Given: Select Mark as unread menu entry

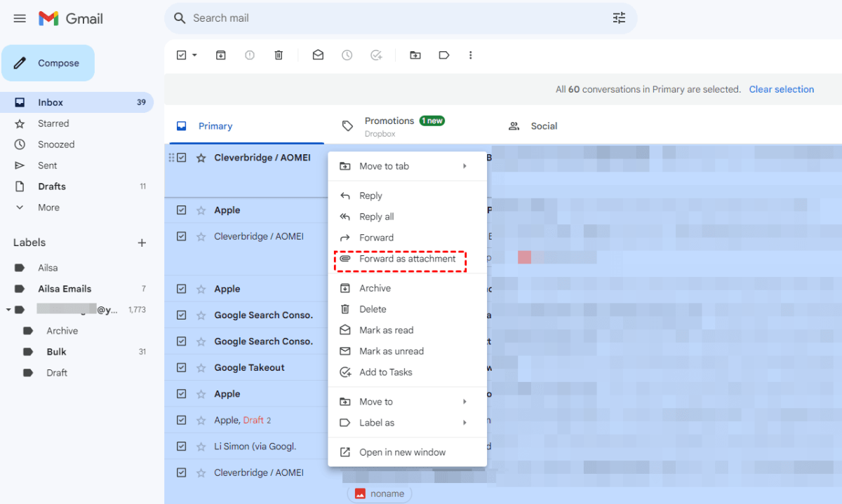Looking at the screenshot, I should coord(408,351).
